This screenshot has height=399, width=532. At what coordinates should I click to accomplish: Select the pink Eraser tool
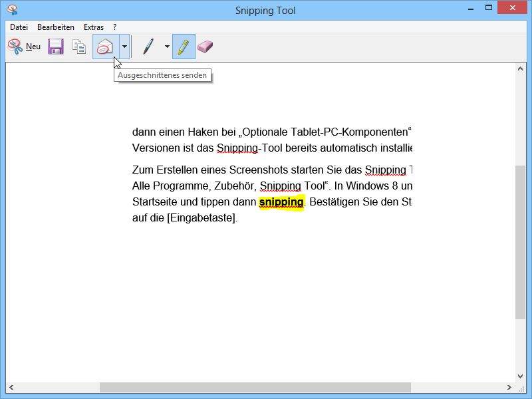pyautogui.click(x=205, y=47)
